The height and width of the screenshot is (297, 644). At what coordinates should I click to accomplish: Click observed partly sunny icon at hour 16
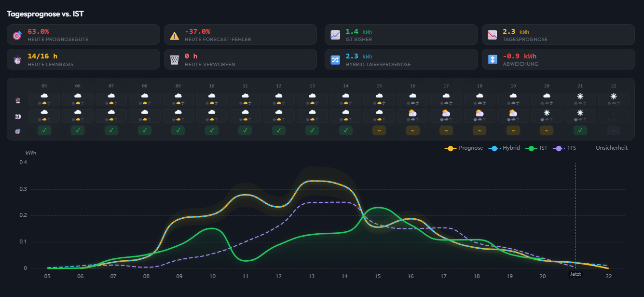[413, 113]
